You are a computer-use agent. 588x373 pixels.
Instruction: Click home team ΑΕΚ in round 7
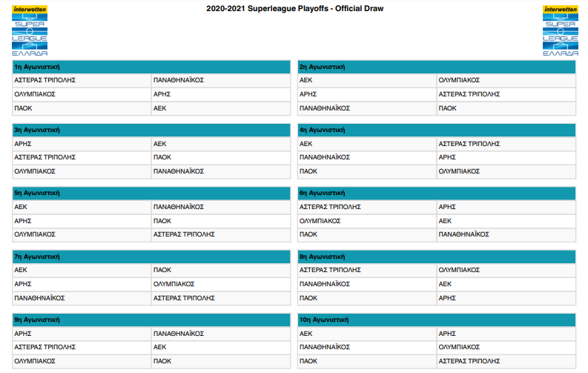(x=21, y=270)
